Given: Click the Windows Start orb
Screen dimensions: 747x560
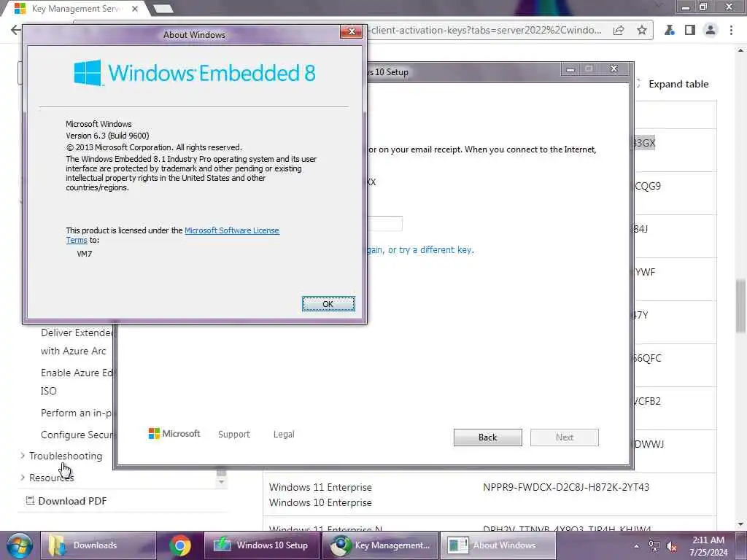Looking at the screenshot, I should coord(19,545).
